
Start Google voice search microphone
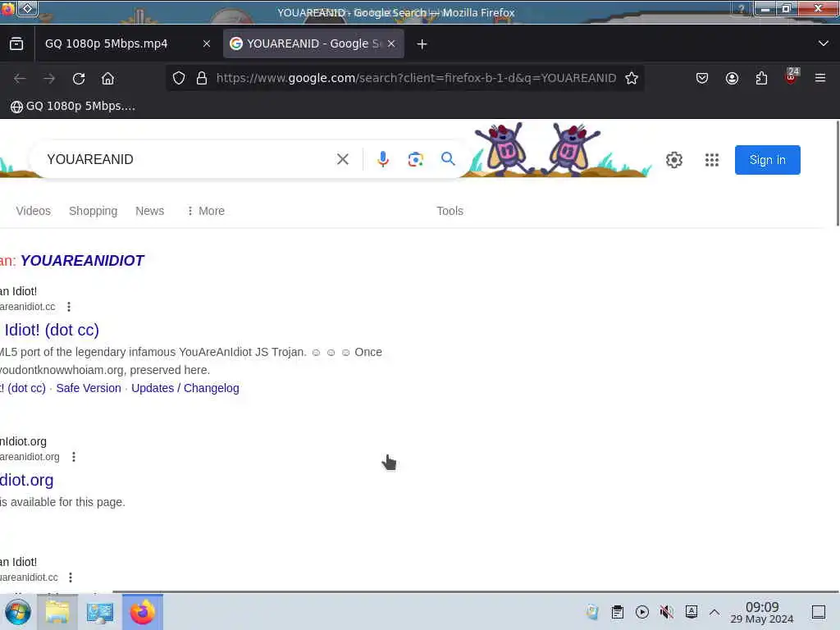click(383, 159)
